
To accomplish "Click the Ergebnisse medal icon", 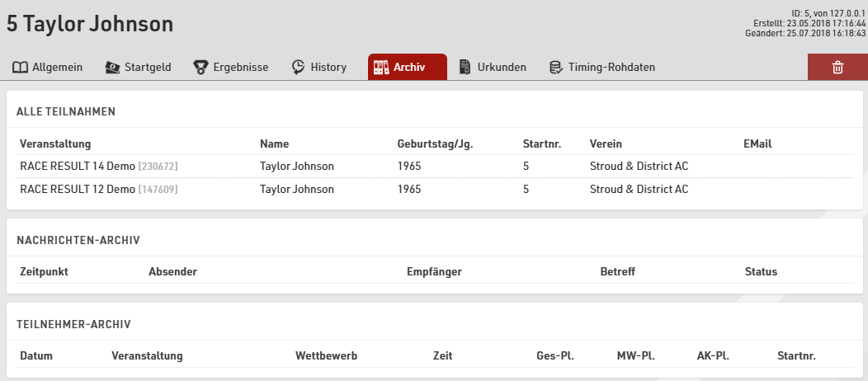I will point(200,68).
